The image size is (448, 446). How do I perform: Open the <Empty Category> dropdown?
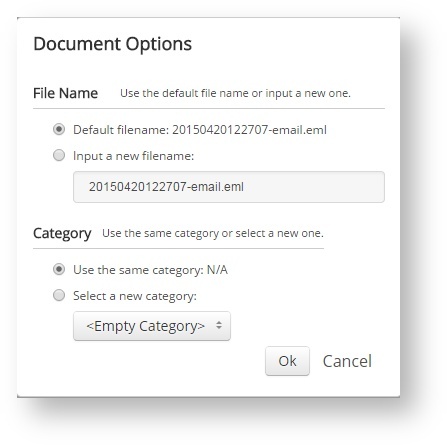152,326
